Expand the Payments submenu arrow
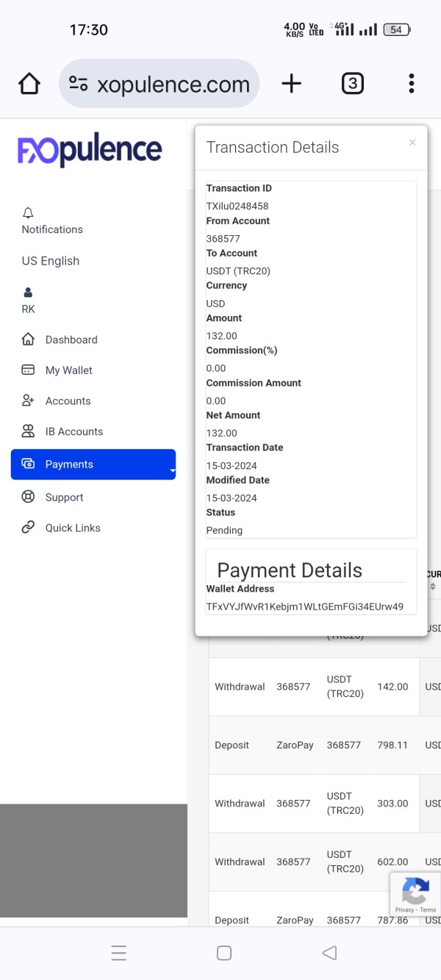 click(x=172, y=471)
